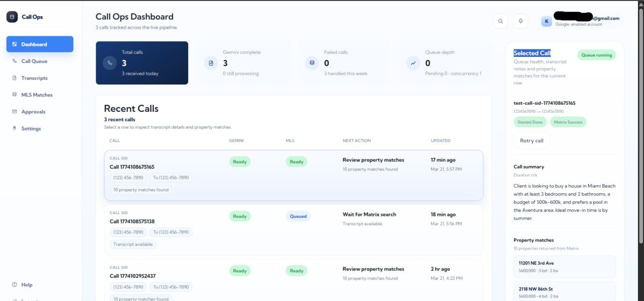Click Review property matches for 17 min ago call
The height and width of the screenshot is (301, 644).
pyautogui.click(x=373, y=160)
